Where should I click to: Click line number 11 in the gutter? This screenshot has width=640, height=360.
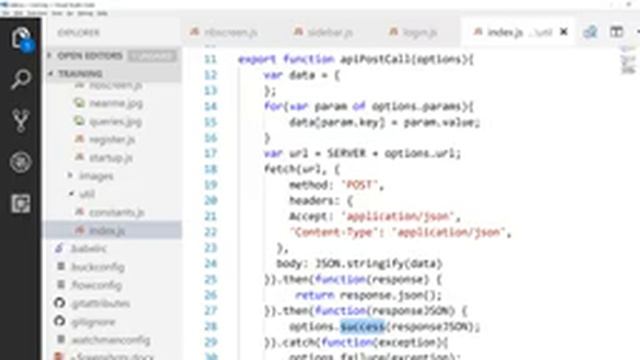click(210, 59)
